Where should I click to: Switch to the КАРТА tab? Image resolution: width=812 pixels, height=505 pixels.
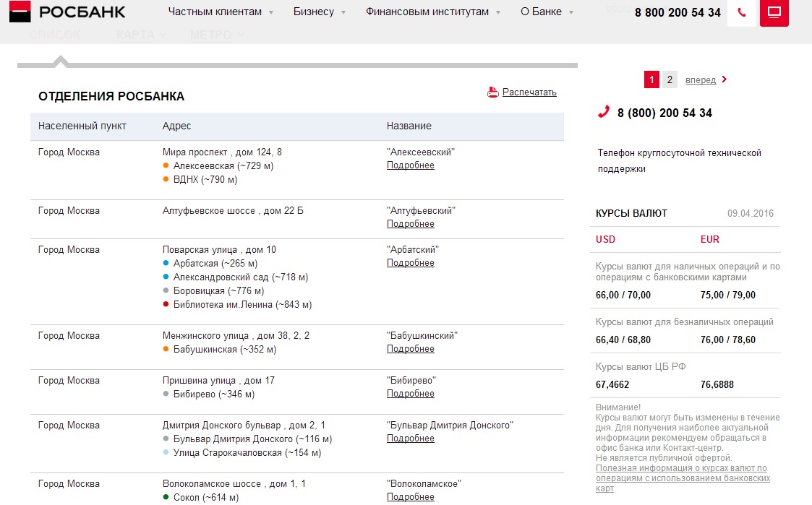(x=135, y=35)
